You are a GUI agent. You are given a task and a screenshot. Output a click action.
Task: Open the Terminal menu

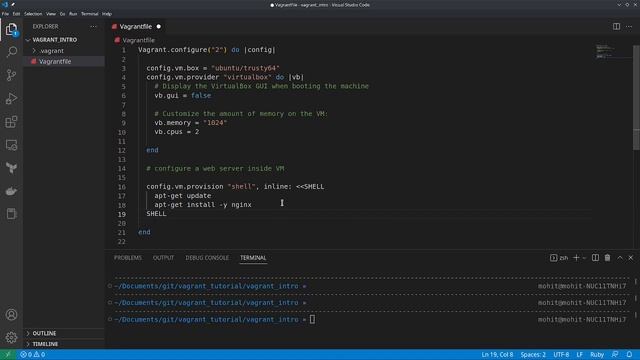pos(90,14)
